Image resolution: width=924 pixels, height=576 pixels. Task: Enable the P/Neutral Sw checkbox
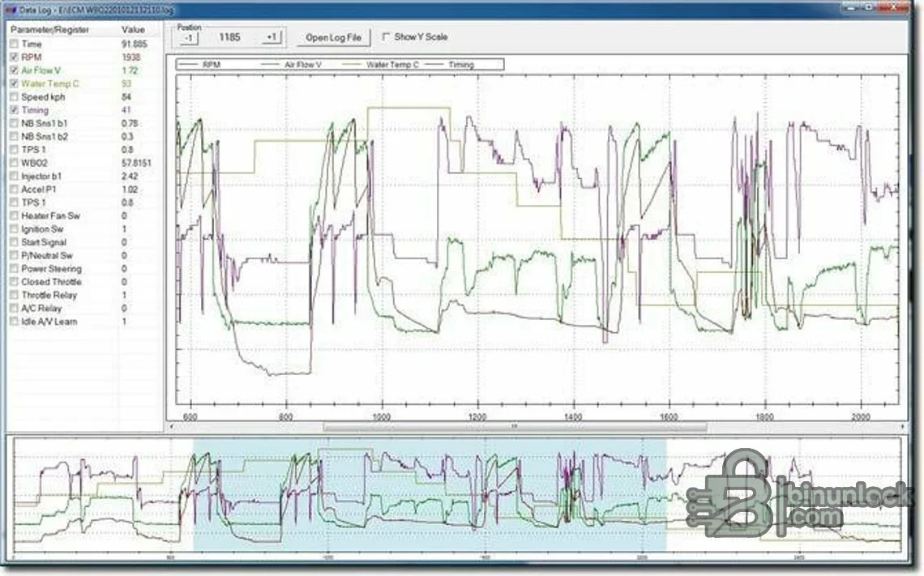pyautogui.click(x=14, y=256)
